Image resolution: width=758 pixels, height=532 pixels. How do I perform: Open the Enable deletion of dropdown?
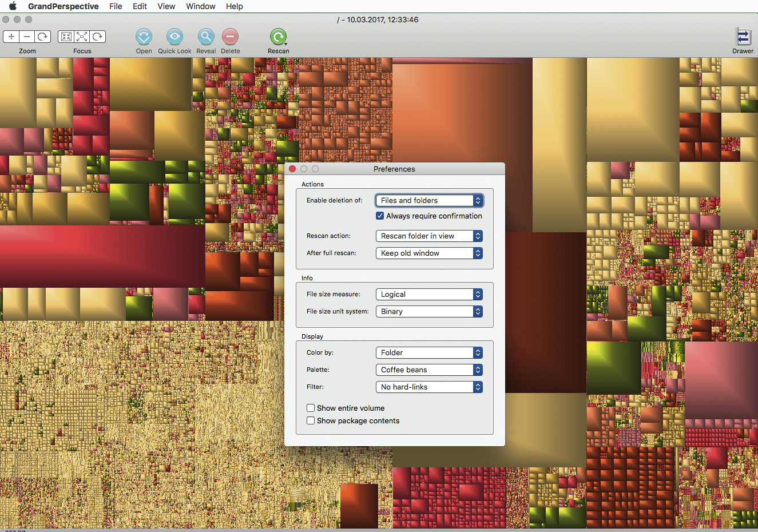pyautogui.click(x=429, y=200)
